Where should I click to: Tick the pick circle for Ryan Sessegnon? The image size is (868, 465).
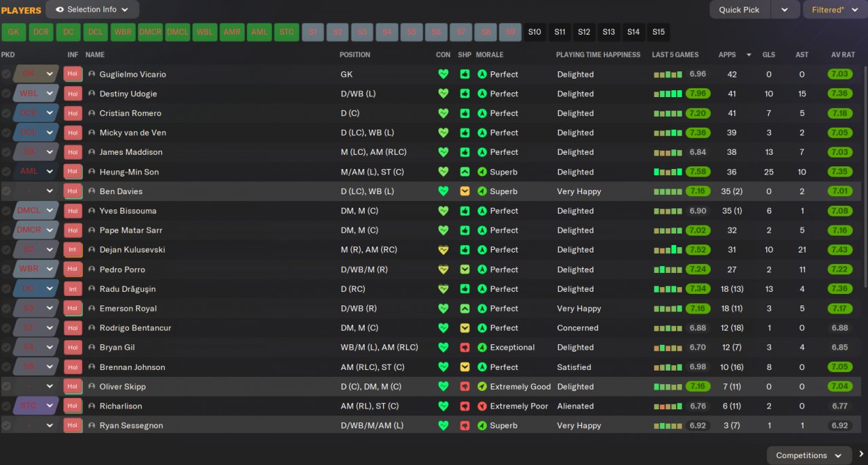click(6, 426)
